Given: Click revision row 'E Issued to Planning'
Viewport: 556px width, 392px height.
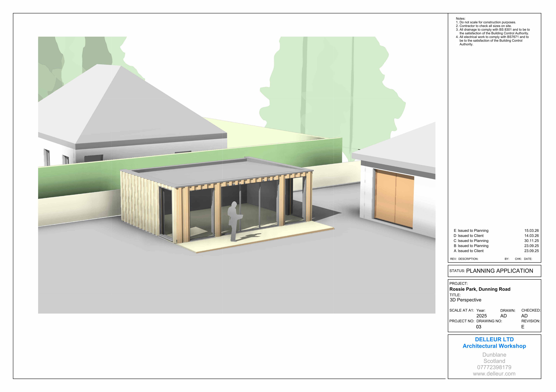Looking at the screenshot, I should click(496, 230).
